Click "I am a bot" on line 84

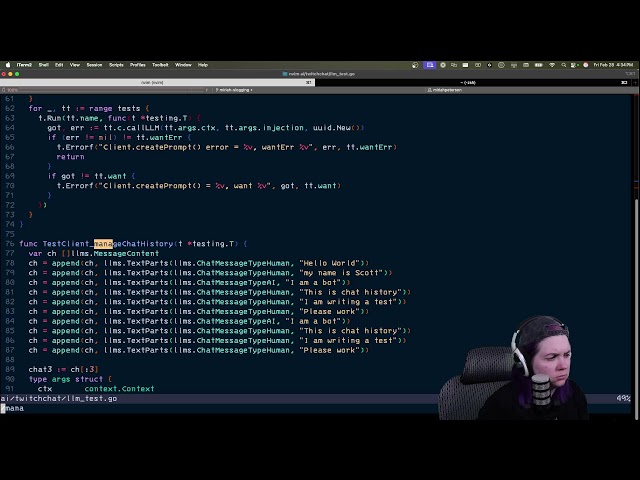pos(313,321)
